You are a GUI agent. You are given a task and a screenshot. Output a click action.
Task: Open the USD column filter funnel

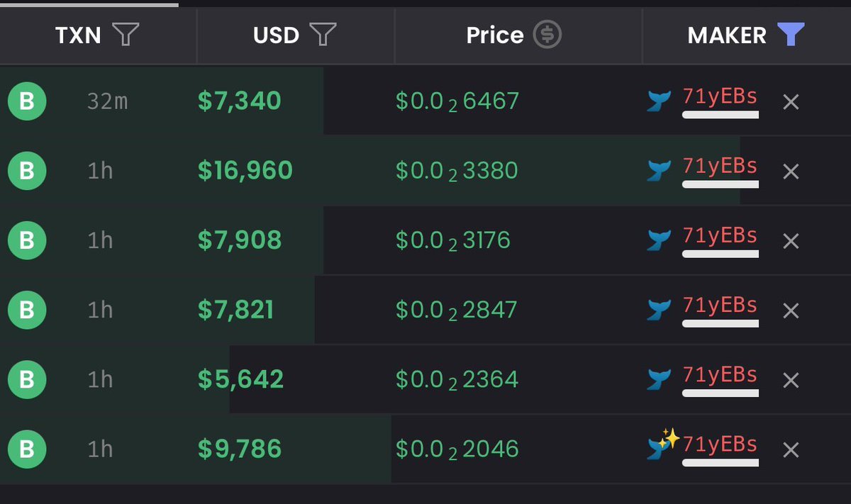tap(323, 35)
